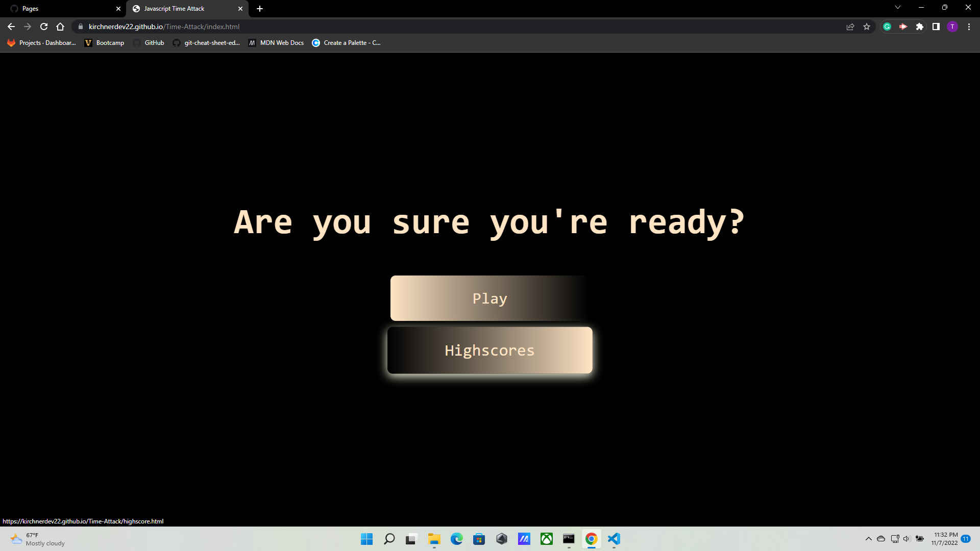Open the Bootcamp bookmark

(x=105, y=43)
